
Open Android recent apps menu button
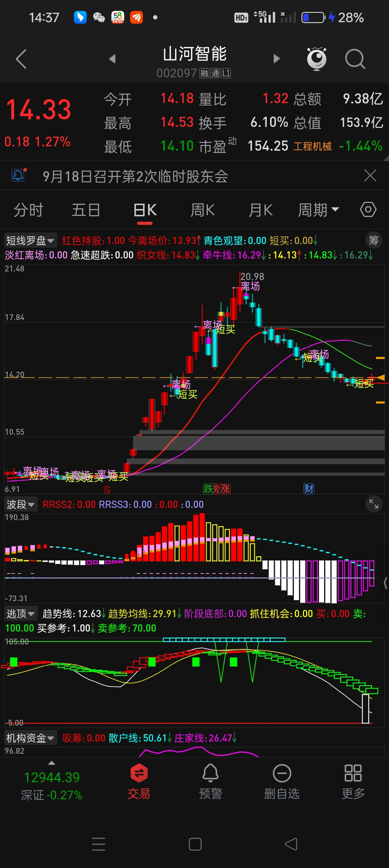pyautogui.click(x=99, y=844)
